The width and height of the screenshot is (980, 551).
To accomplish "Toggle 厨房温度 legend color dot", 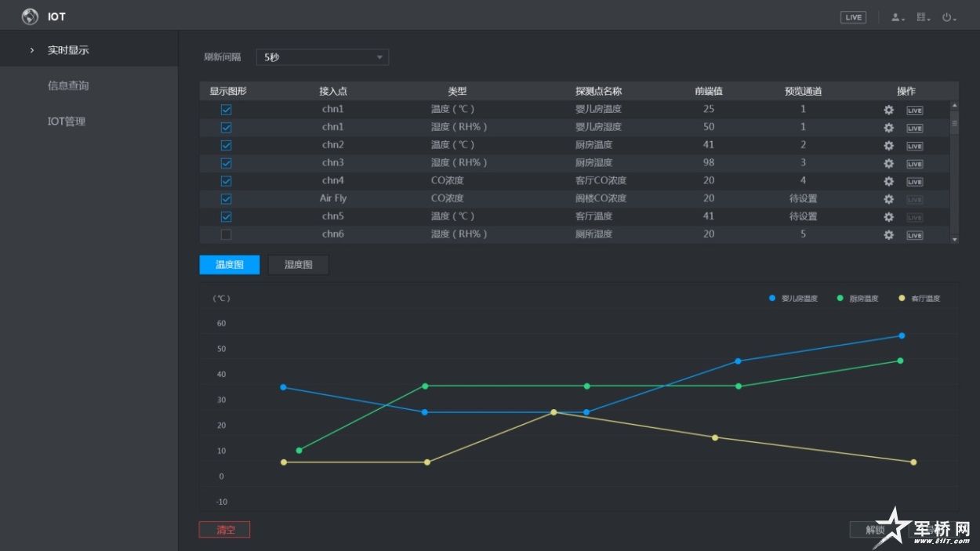I will (840, 299).
